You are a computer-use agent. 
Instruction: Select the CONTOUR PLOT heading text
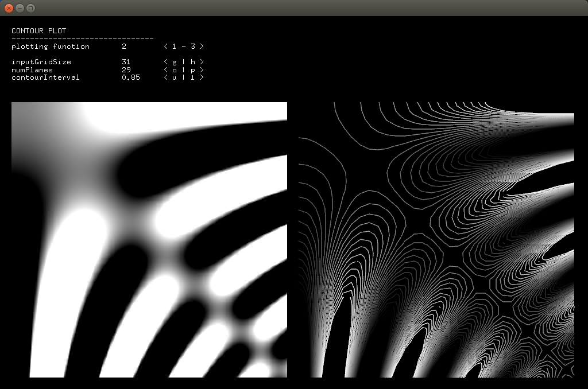pos(38,31)
